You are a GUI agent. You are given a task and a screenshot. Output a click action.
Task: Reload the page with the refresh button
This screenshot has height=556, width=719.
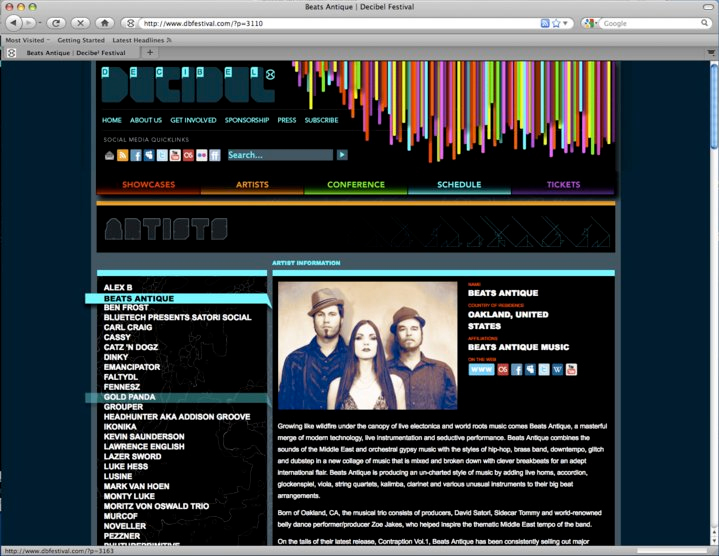point(56,23)
